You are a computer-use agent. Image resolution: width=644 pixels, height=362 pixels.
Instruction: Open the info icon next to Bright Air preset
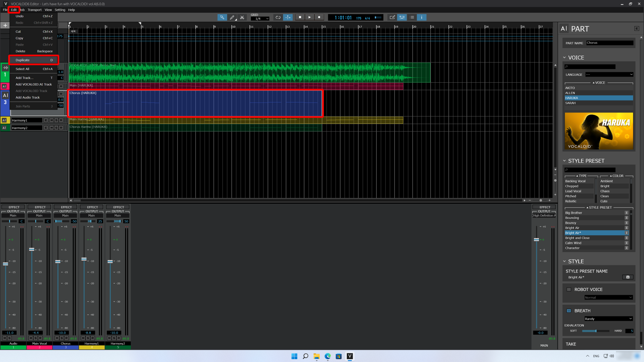[626, 228]
